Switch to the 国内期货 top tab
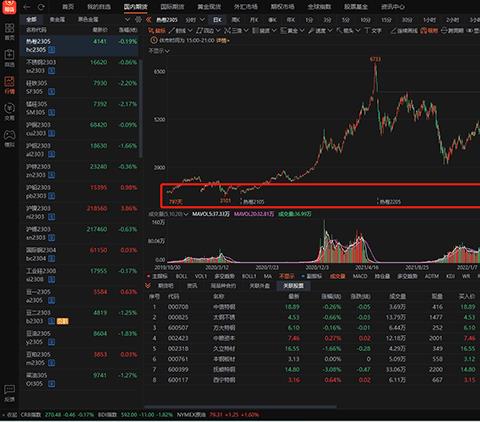 pos(136,7)
